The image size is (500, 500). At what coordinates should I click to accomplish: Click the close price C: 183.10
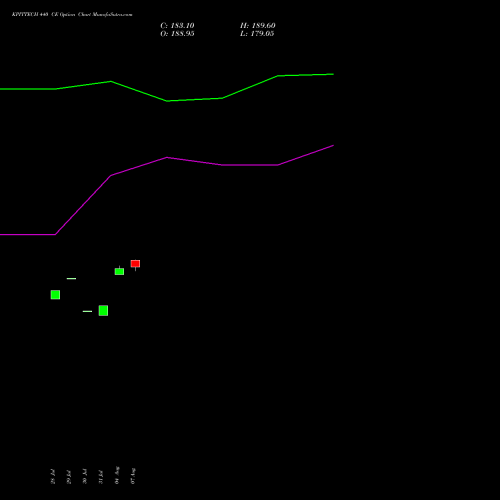[177, 26]
